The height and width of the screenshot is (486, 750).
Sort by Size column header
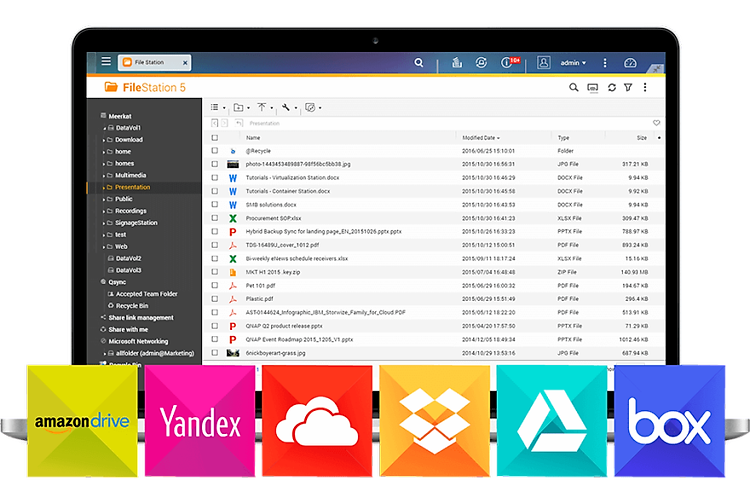[x=642, y=138]
